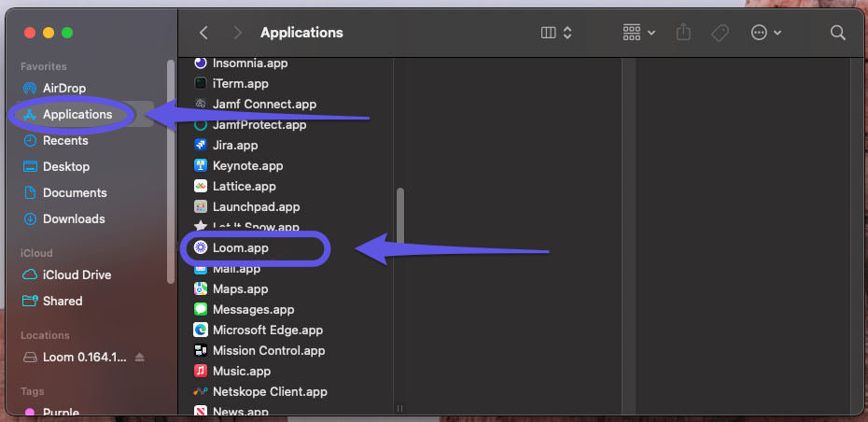
Task: Eject the Loom 0.164.1 disk
Action: pyautogui.click(x=140, y=358)
